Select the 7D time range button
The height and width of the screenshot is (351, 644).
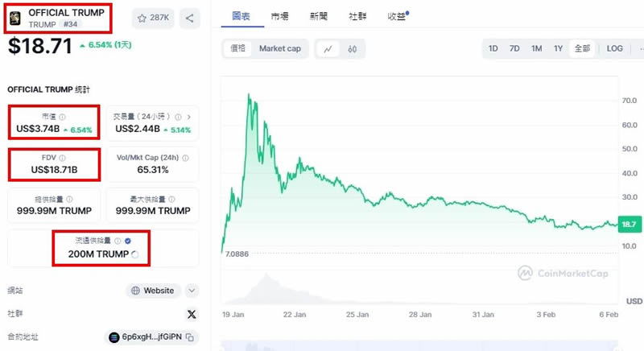click(x=514, y=49)
